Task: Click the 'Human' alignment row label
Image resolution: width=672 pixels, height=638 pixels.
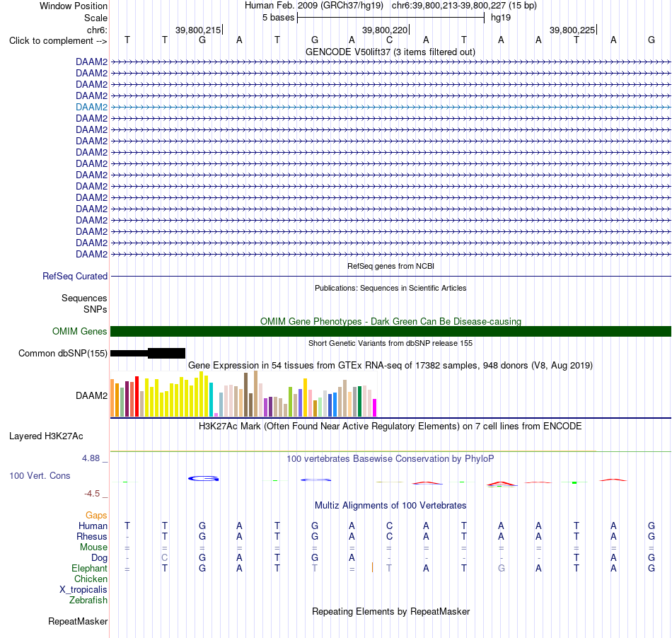Action: pyautogui.click(x=93, y=526)
